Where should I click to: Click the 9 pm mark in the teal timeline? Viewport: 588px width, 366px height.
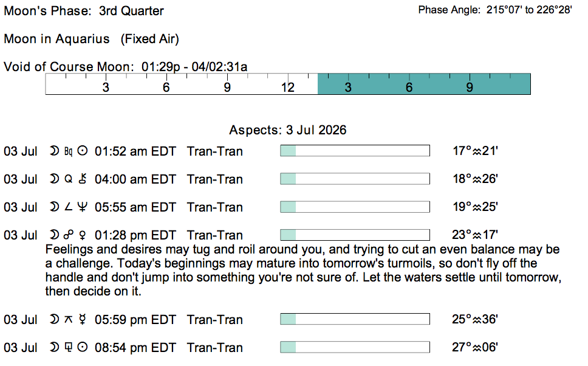click(470, 88)
